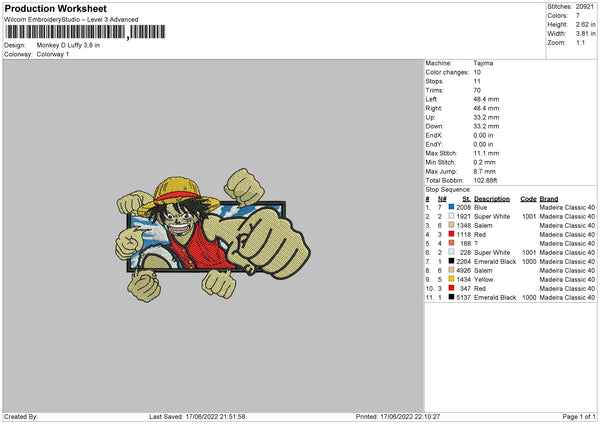Click the '?' description in stop 5
The height and width of the screenshot is (424, 600).
click(x=476, y=243)
